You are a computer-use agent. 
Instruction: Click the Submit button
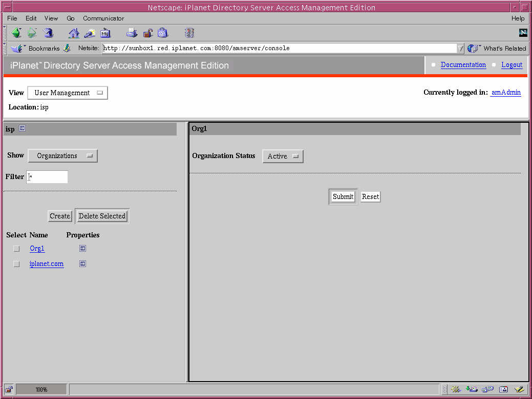click(x=343, y=196)
